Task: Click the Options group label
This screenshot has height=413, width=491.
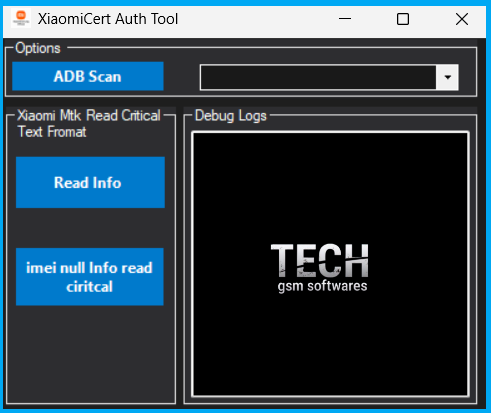Action: click(38, 48)
